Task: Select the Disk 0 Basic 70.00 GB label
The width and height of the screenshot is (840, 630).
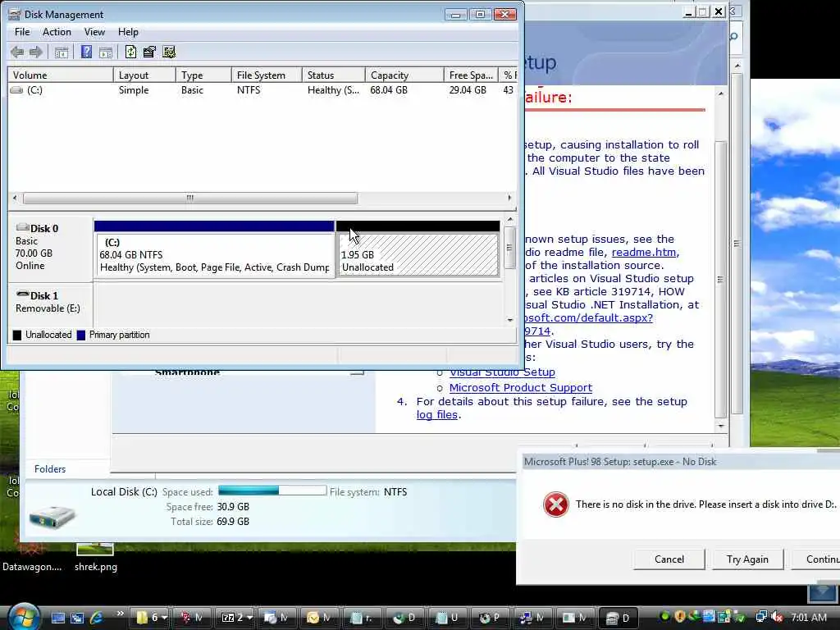Action: (x=50, y=248)
